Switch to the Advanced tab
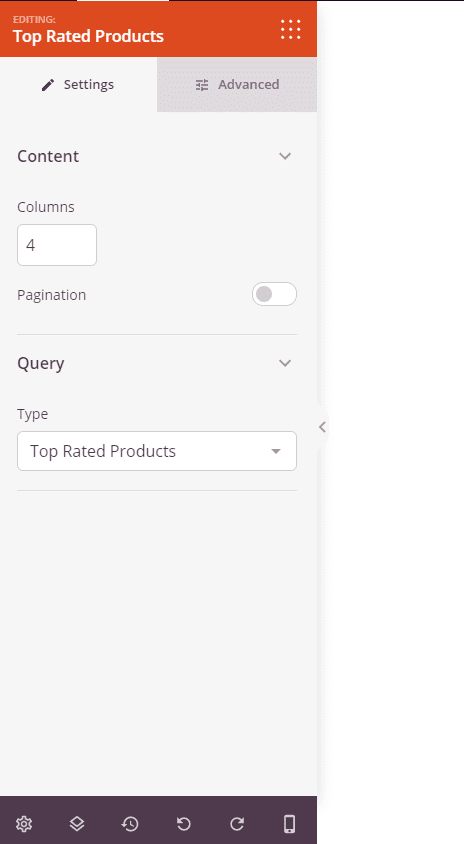The height and width of the screenshot is (844, 464). 237,85
